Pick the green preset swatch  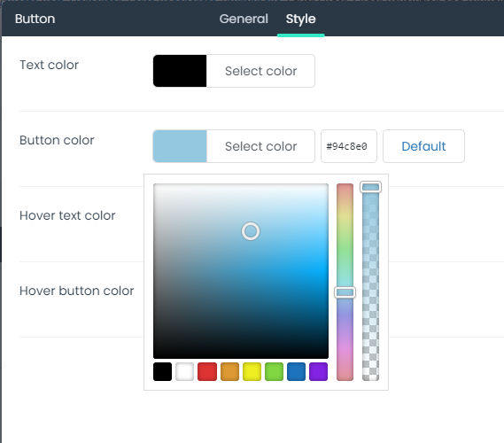[x=275, y=371]
